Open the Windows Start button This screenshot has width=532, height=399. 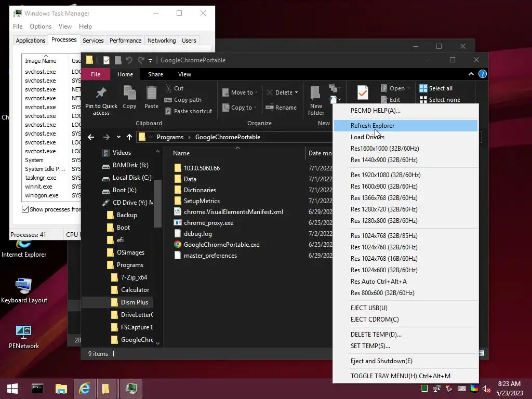point(12,389)
